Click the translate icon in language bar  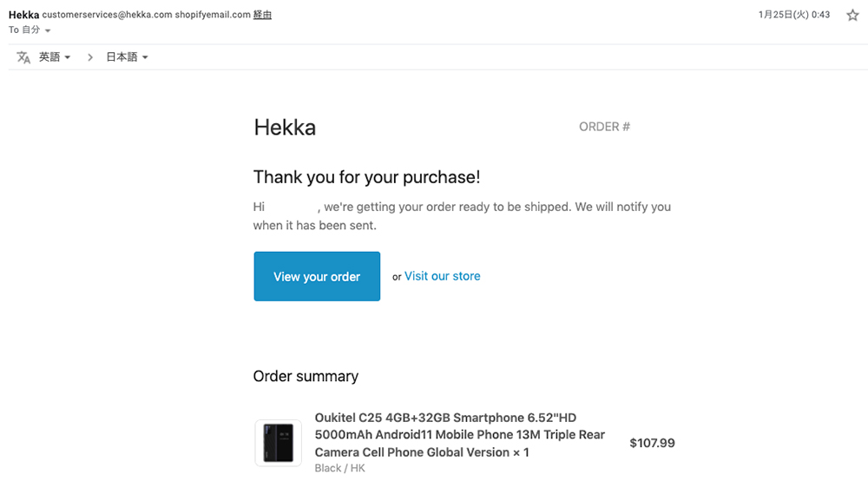coord(23,57)
